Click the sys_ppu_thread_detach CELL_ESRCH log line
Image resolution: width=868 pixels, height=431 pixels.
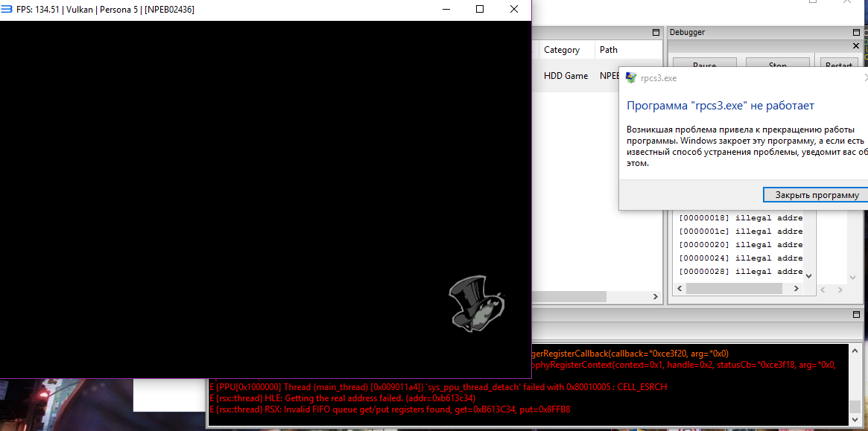coord(438,387)
